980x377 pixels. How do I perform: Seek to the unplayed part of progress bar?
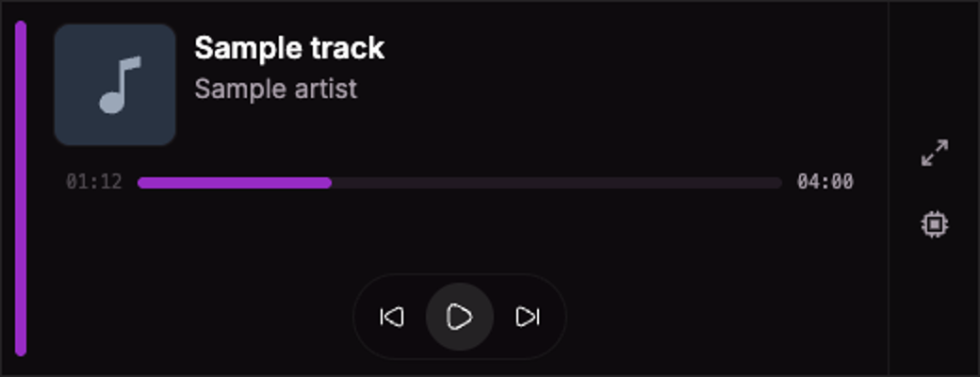point(556,183)
